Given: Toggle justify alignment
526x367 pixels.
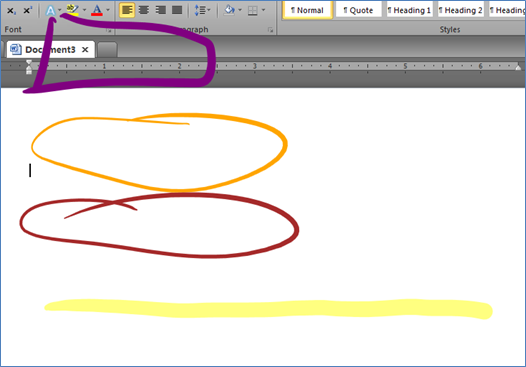Looking at the screenshot, I should tap(177, 10).
